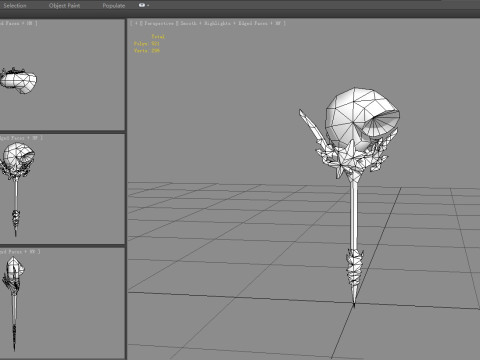Click the ribbon display toggle icon beside Populate

coord(142,5)
